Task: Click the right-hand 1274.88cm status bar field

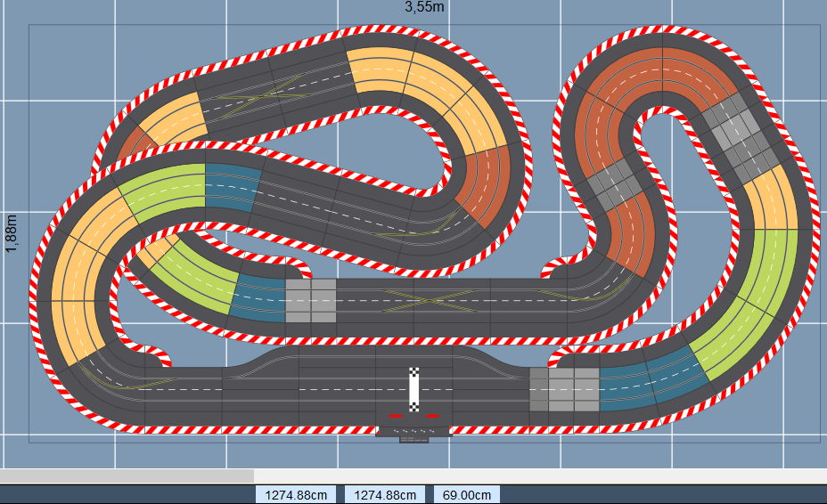Action: pyautogui.click(x=385, y=495)
